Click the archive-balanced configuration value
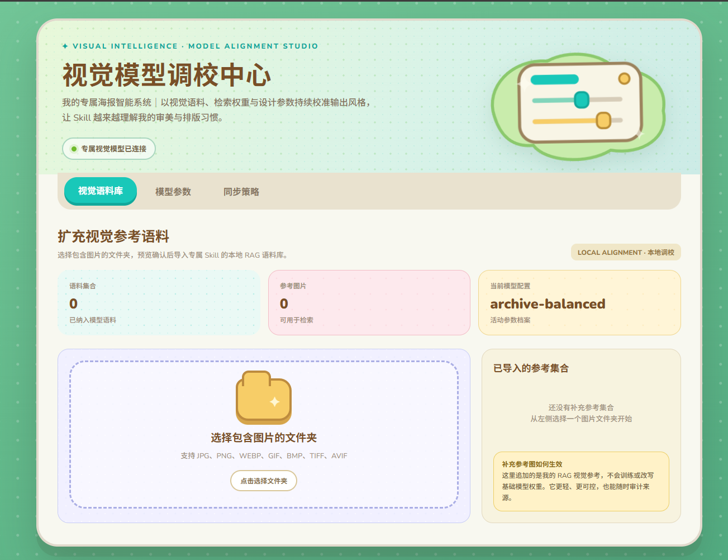The image size is (728, 560). [548, 304]
